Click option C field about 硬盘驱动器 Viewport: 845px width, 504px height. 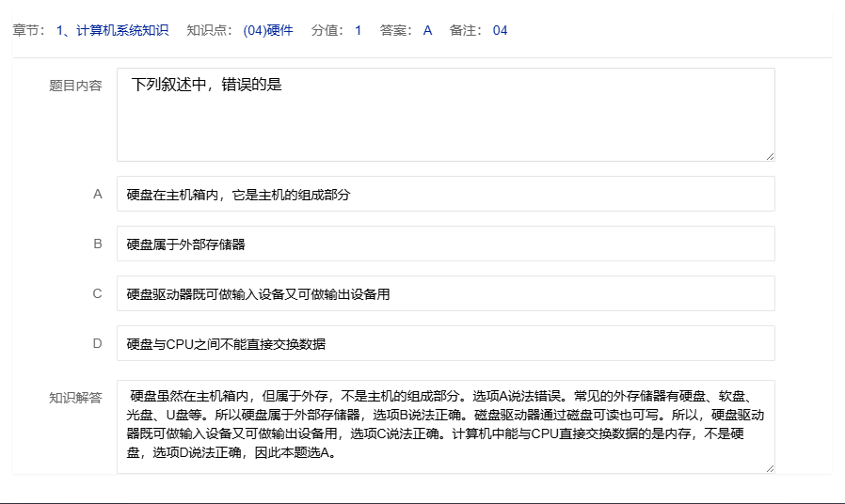coord(445,294)
